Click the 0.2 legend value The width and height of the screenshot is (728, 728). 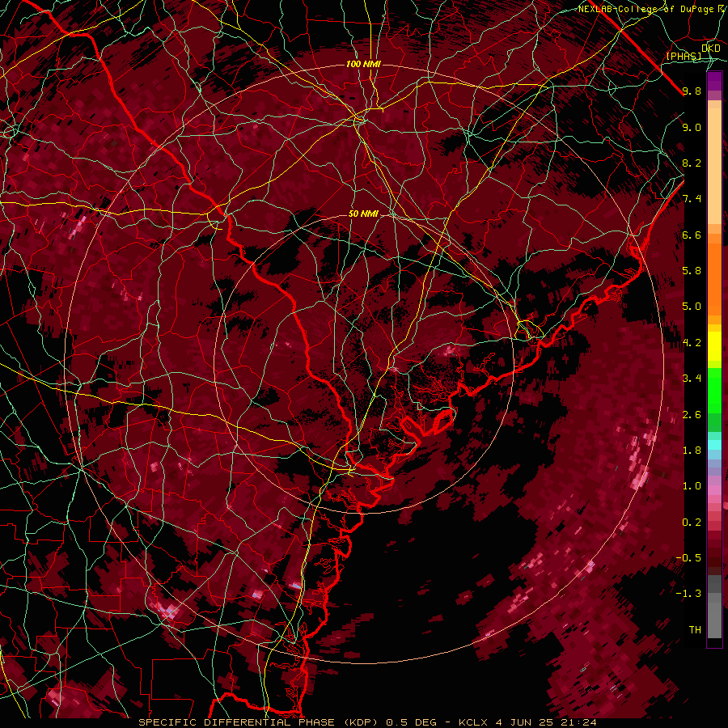pyautogui.click(x=692, y=523)
